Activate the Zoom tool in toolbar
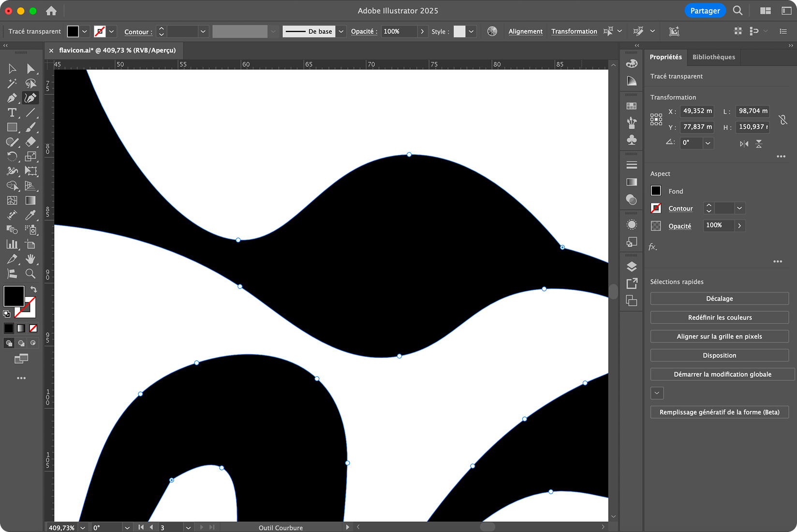The width and height of the screenshot is (797, 532). pyautogui.click(x=30, y=274)
